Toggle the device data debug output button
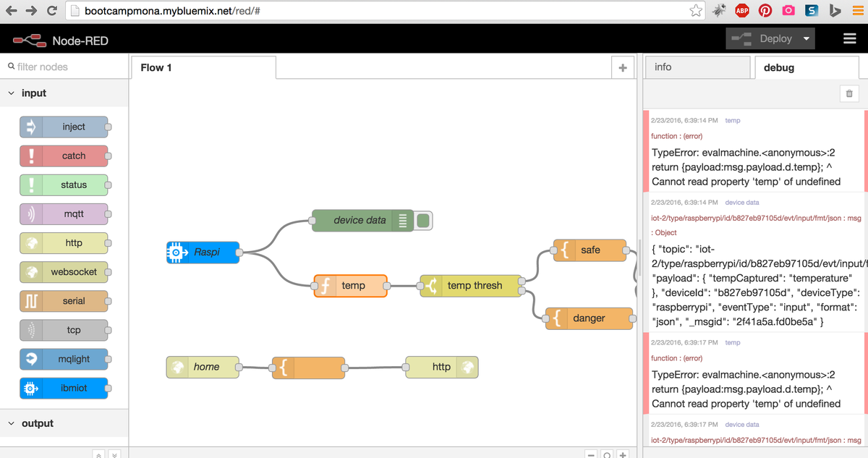868x458 pixels. (x=424, y=220)
